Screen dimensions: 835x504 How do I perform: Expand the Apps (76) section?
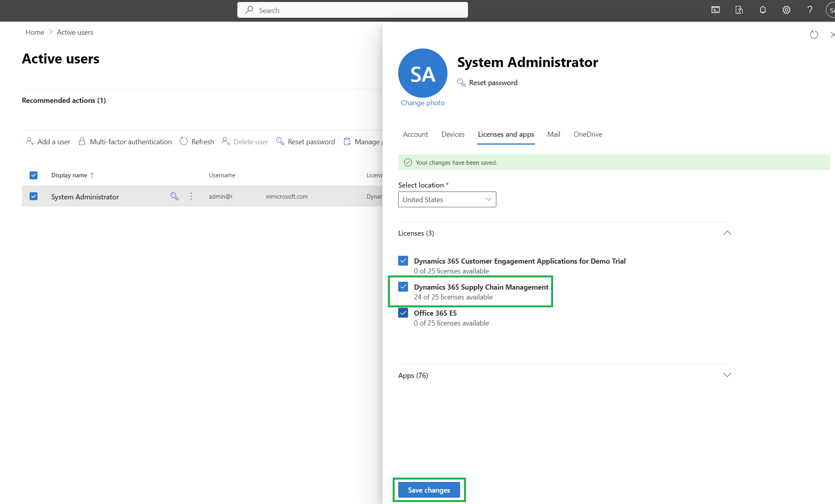[x=727, y=375]
